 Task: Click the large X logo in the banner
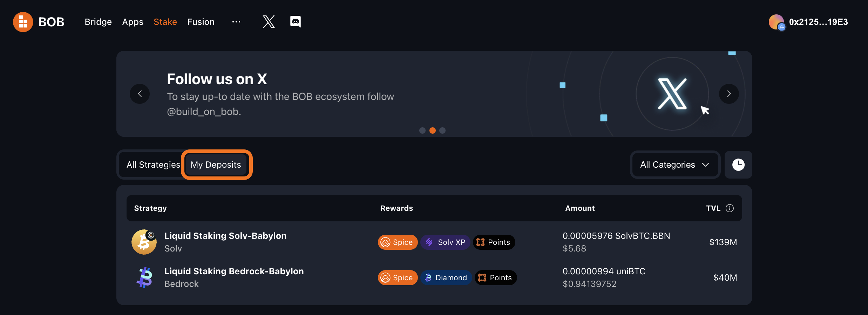(672, 94)
